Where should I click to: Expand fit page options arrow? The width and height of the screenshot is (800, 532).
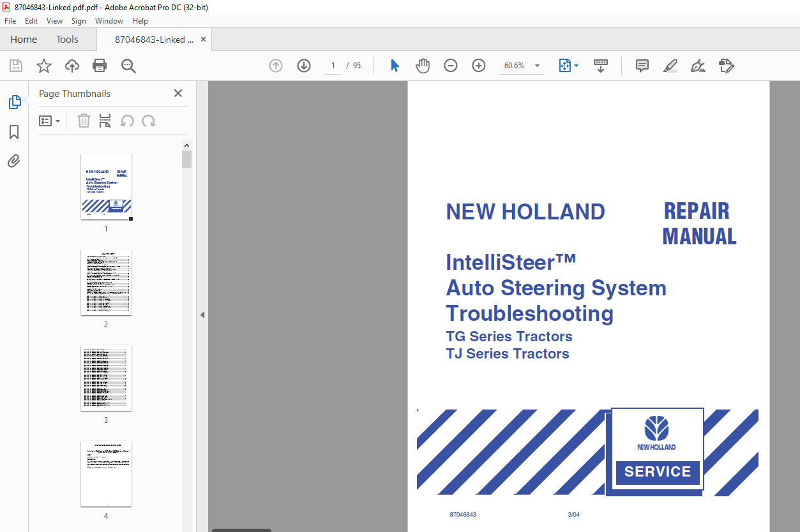coord(577,66)
